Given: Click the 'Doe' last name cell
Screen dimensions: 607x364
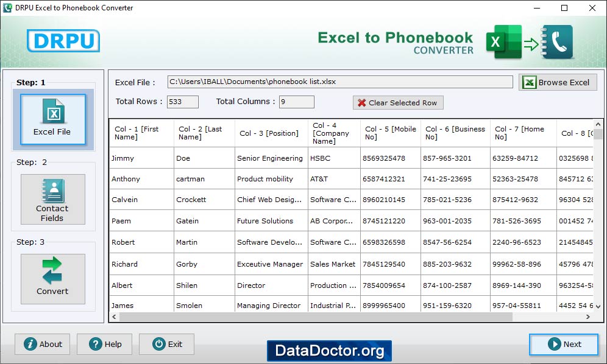Looking at the screenshot, I should point(204,158).
